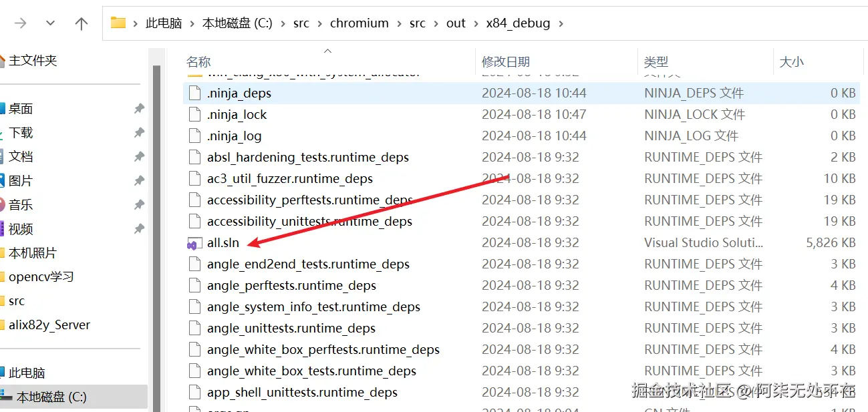Expand chevron between chromium and src
Screen dimensions: 868x412
point(399,23)
